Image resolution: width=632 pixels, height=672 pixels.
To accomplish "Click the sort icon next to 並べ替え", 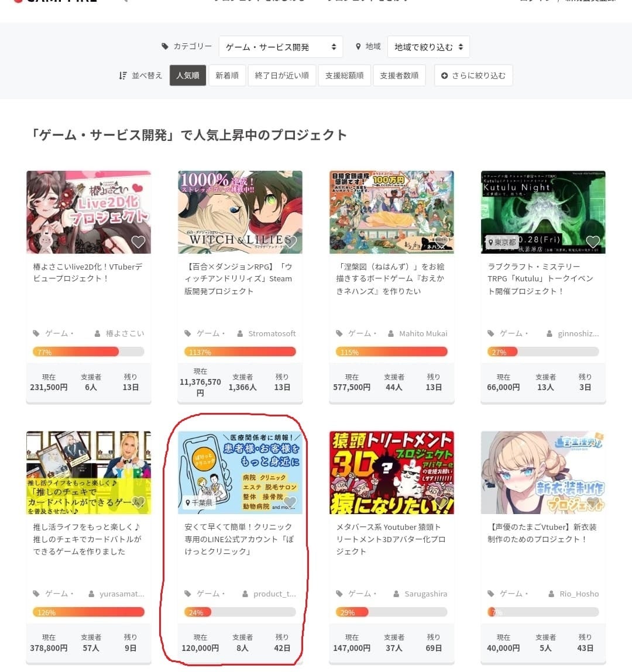I will (x=123, y=75).
